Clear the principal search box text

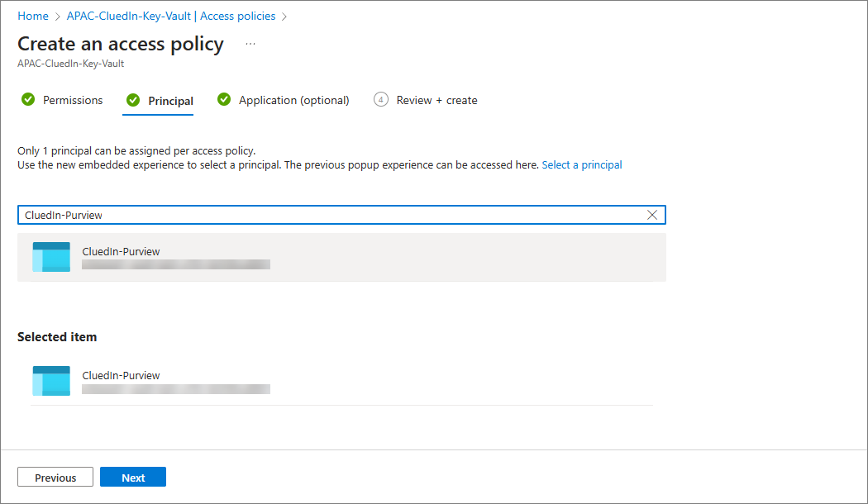pos(651,215)
